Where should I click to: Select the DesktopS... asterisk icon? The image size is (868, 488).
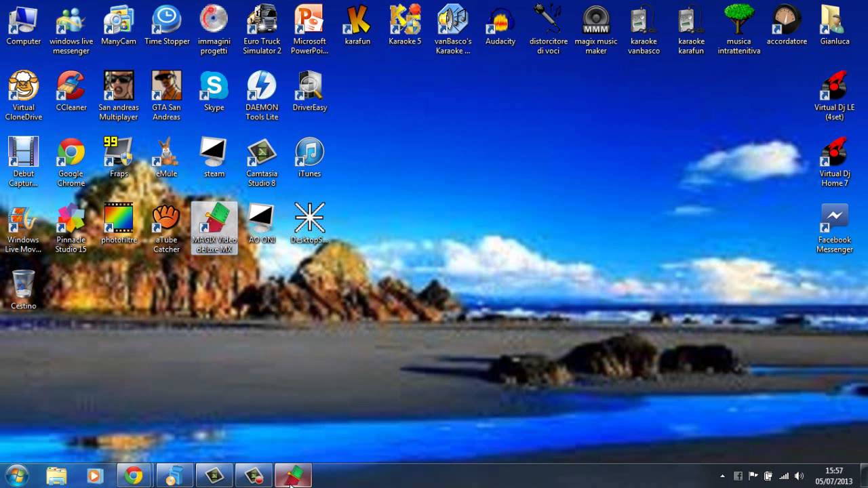(309, 224)
